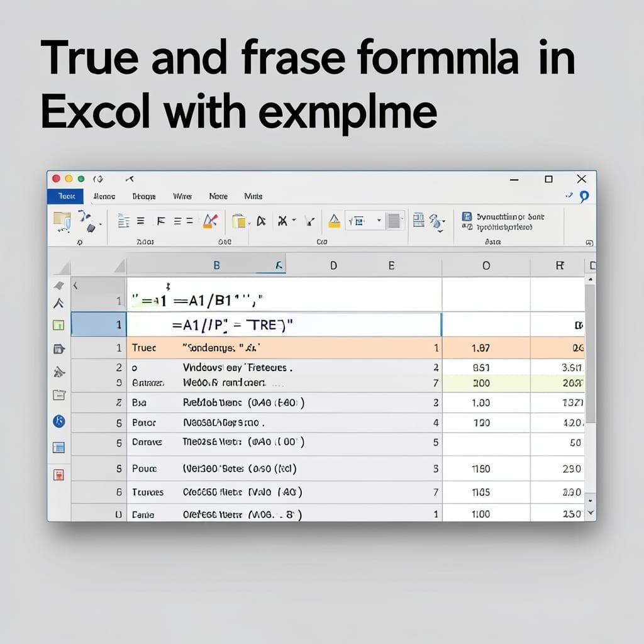Click the F-shaped align icon in the ribbon
The width and height of the screenshot is (644, 644).
pos(161,221)
